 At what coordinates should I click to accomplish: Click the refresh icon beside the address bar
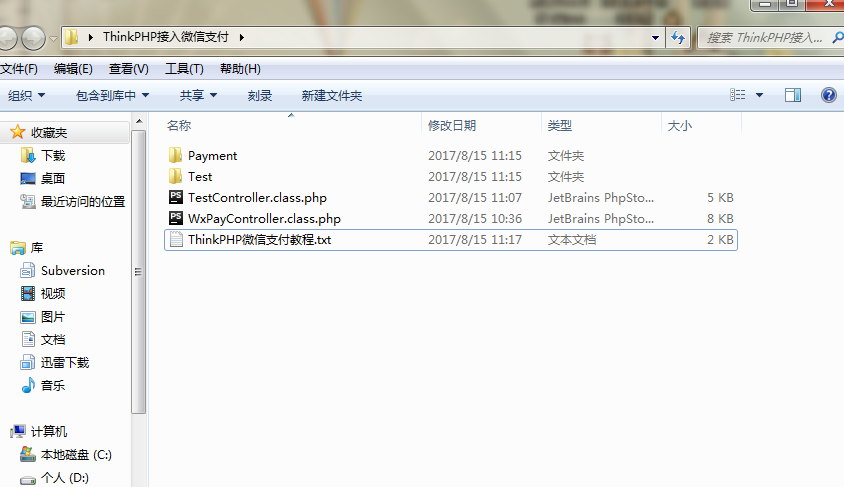pyautogui.click(x=678, y=38)
